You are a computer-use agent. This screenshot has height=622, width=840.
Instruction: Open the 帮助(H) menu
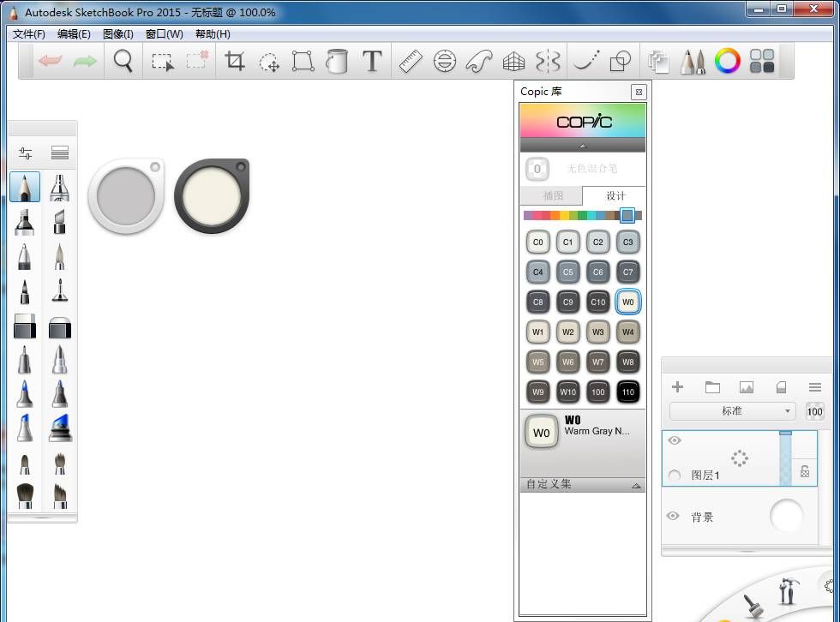pos(213,34)
